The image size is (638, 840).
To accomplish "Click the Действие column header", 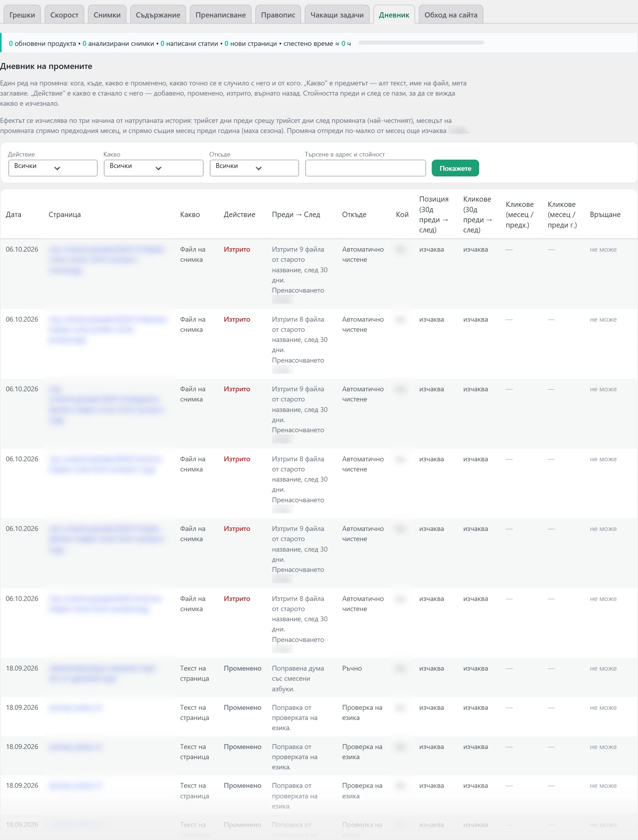I will [x=239, y=214].
